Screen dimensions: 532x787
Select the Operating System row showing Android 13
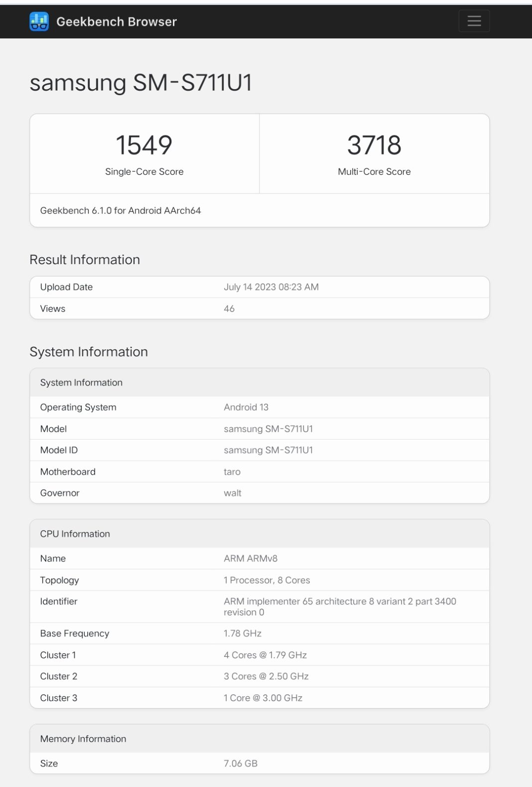pyautogui.click(x=259, y=407)
